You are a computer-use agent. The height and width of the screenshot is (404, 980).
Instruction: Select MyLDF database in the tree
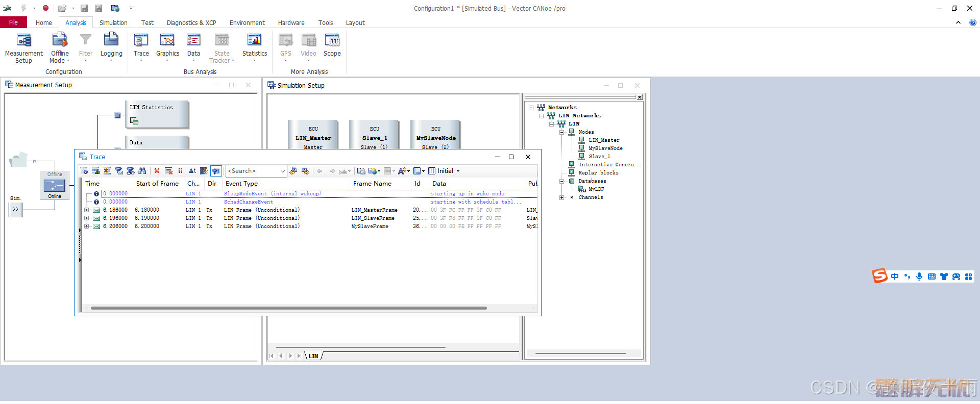[x=596, y=189]
